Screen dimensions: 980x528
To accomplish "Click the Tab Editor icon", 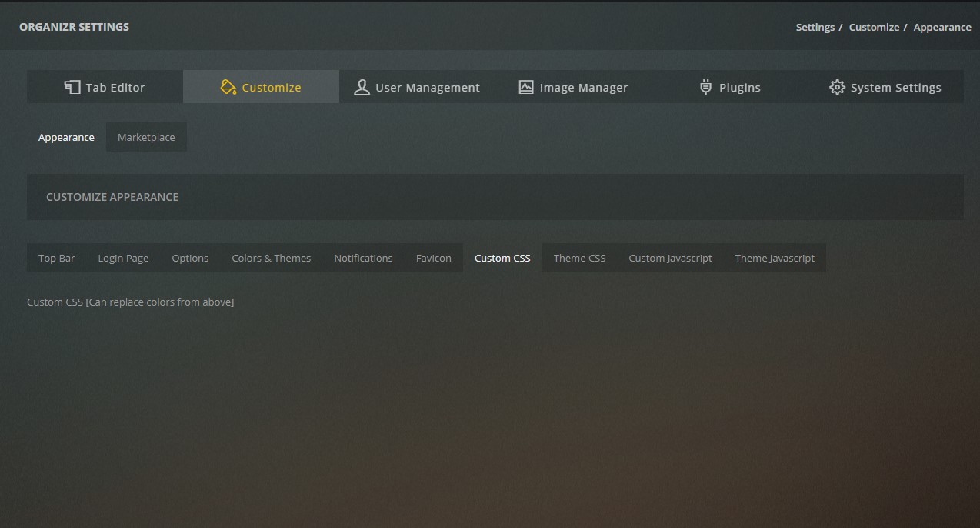I will tap(72, 87).
